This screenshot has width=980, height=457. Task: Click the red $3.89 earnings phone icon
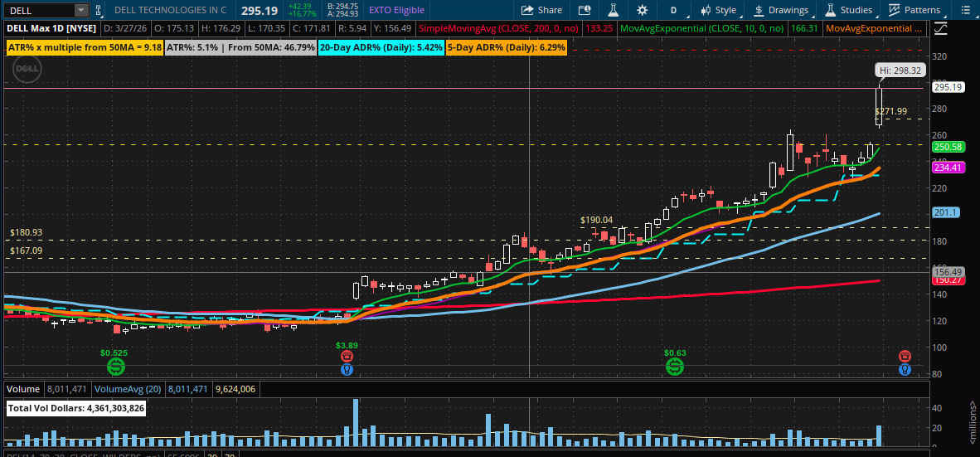(x=347, y=357)
